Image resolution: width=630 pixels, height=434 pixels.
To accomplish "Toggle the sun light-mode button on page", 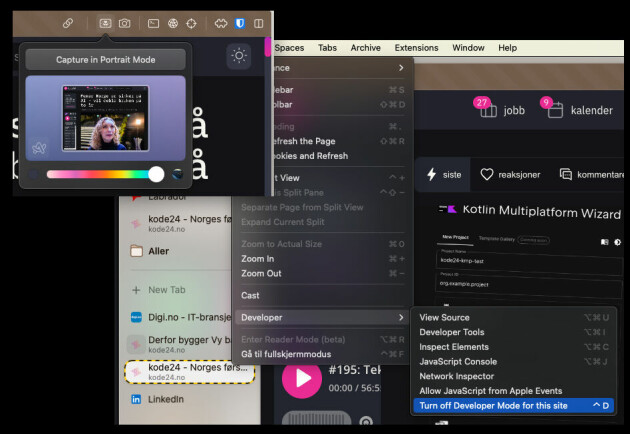I will 239,55.
